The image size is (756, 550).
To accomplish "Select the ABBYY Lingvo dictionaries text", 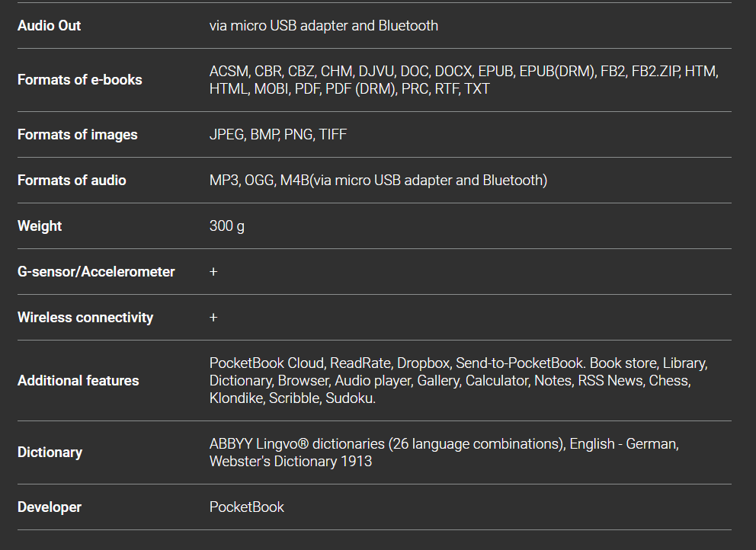I will (444, 452).
